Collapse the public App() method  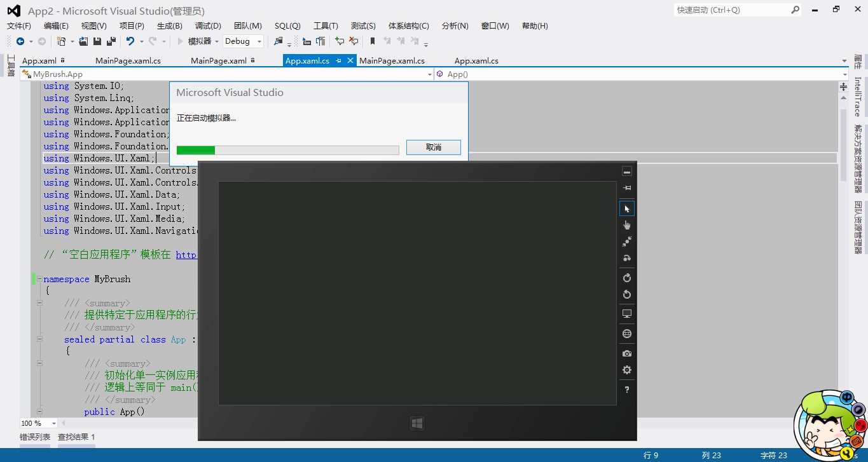point(39,412)
